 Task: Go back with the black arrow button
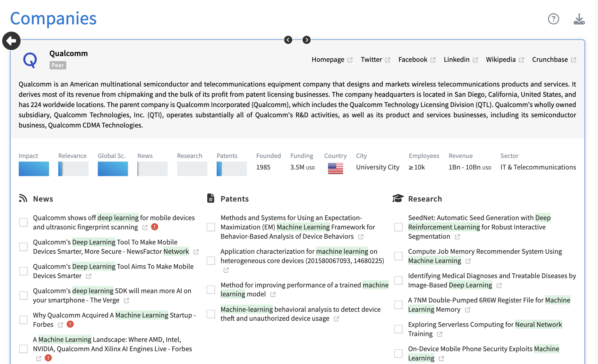click(x=12, y=41)
